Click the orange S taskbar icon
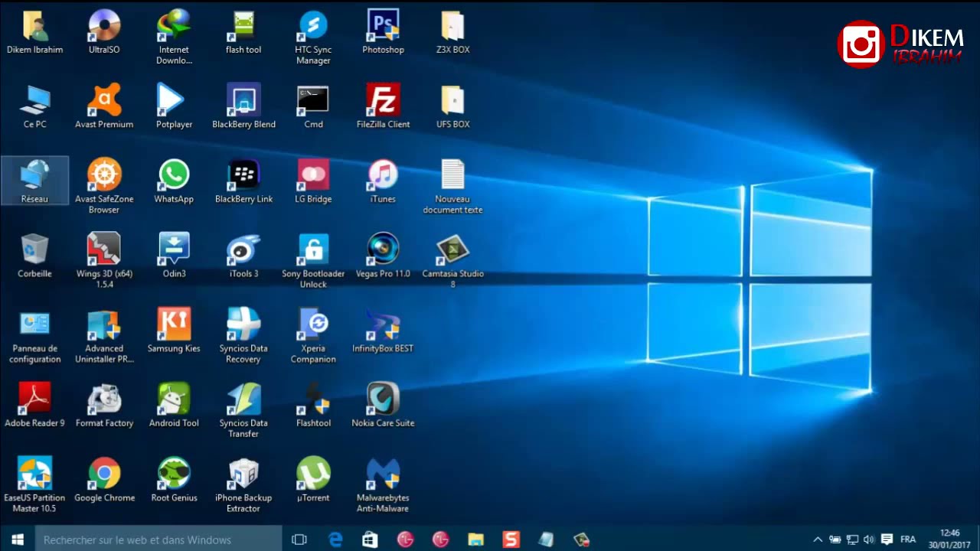The image size is (980, 551). [x=511, y=540]
